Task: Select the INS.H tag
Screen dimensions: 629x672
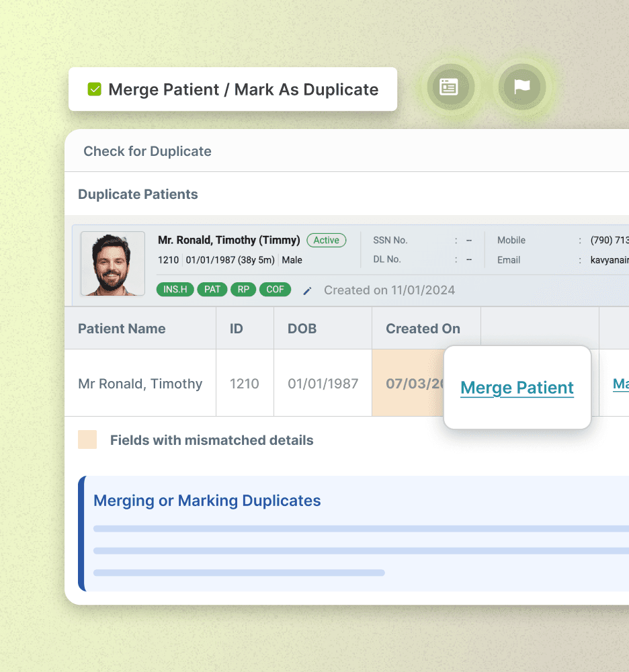Action: point(175,289)
